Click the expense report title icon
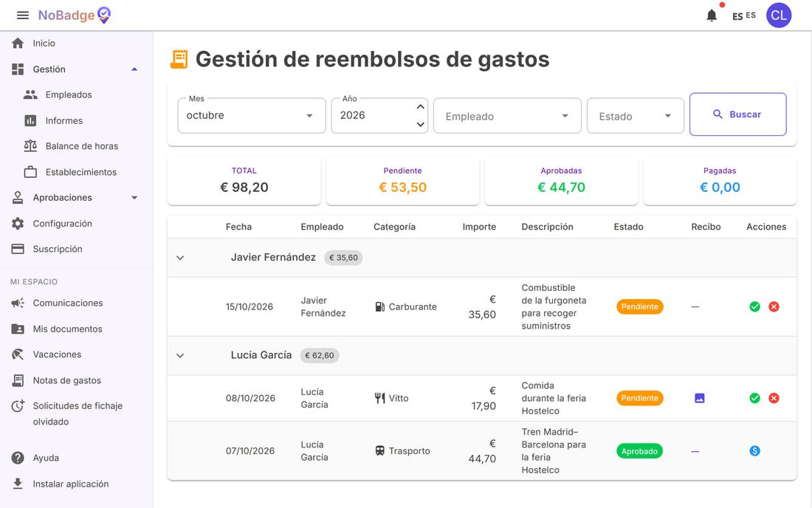The width and height of the screenshot is (812, 508). point(179,59)
